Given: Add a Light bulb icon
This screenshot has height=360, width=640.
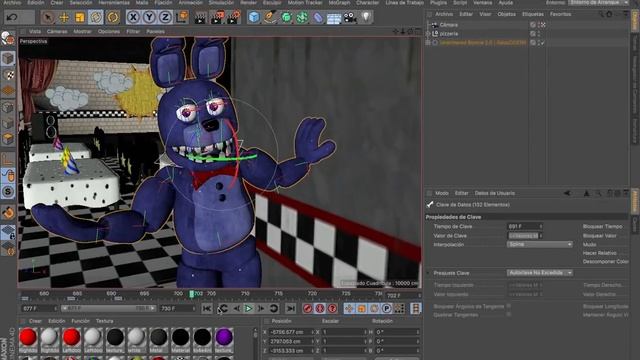Looking at the screenshot, I should [x=366, y=17].
